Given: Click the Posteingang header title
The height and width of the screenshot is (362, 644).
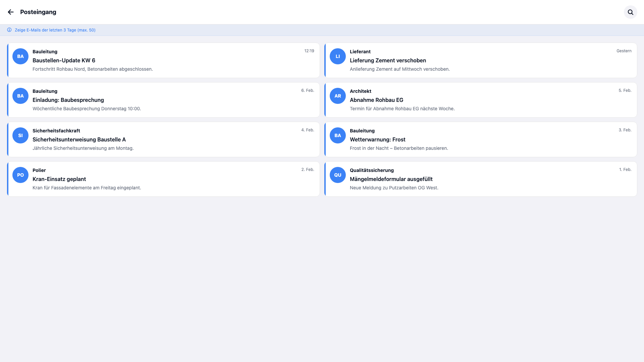Looking at the screenshot, I should (x=38, y=12).
